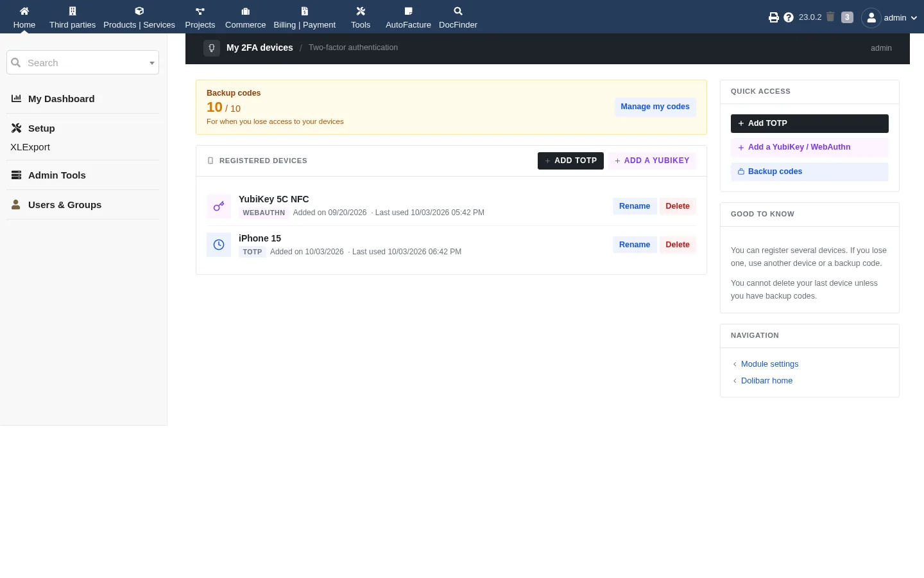Click the TOTP badge on iPhone 15
Viewport: 924px width, 578px height.
point(252,252)
